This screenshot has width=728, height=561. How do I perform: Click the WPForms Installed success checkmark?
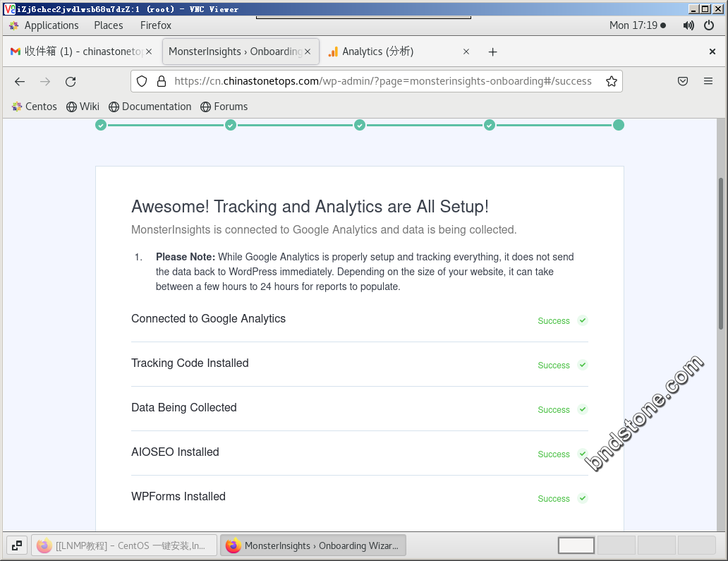pyautogui.click(x=583, y=498)
